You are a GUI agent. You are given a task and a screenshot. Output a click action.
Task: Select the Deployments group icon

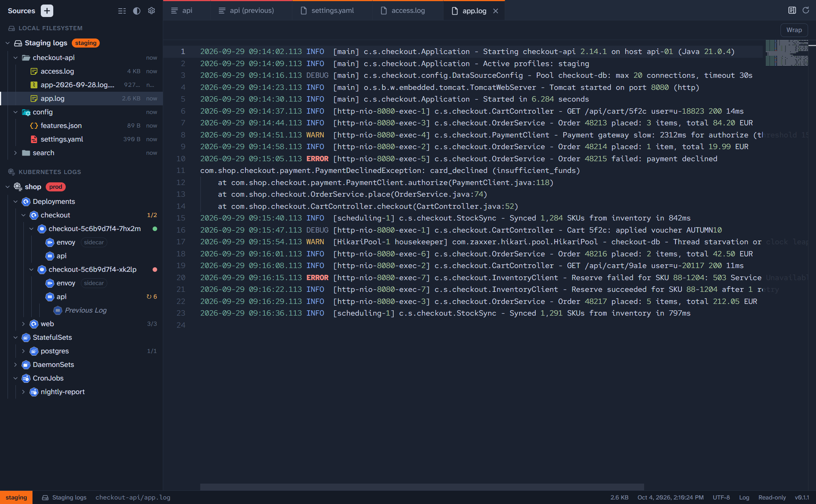26,202
